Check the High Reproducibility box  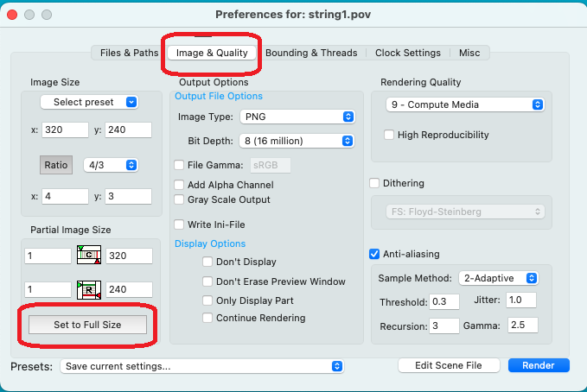pos(389,135)
